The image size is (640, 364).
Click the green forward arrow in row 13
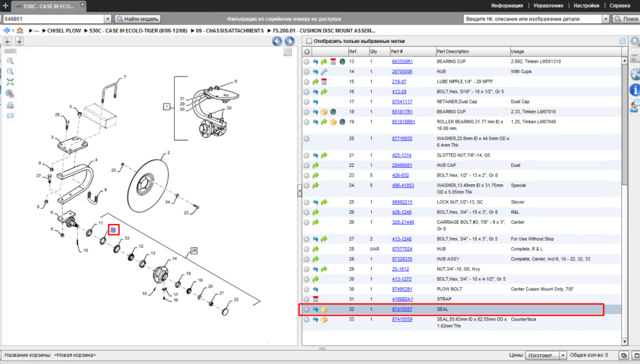tap(324, 61)
